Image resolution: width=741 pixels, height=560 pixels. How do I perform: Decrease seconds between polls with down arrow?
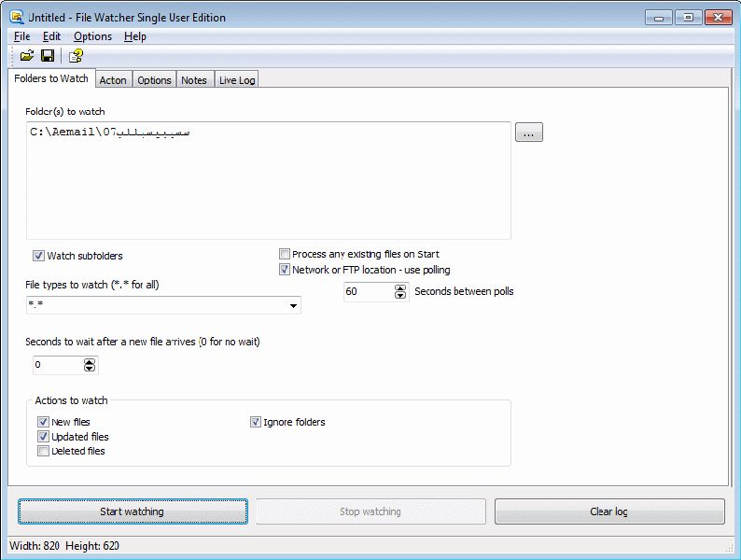pyautogui.click(x=400, y=295)
